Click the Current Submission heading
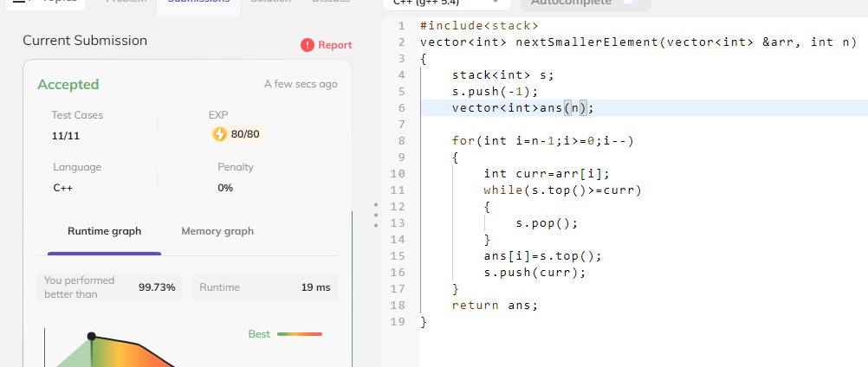This screenshot has height=367, width=868. [85, 41]
